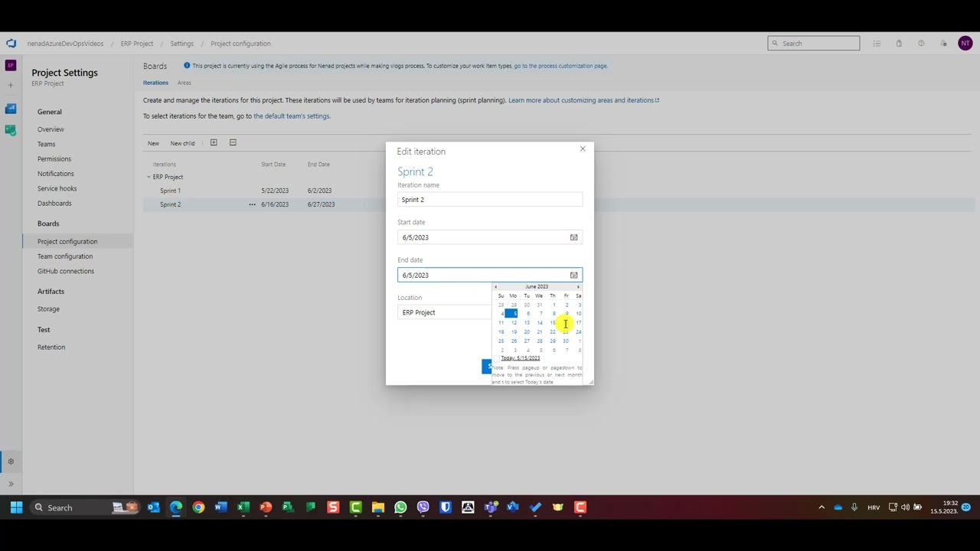
Task: Select June 20 in the calendar
Action: (527, 332)
